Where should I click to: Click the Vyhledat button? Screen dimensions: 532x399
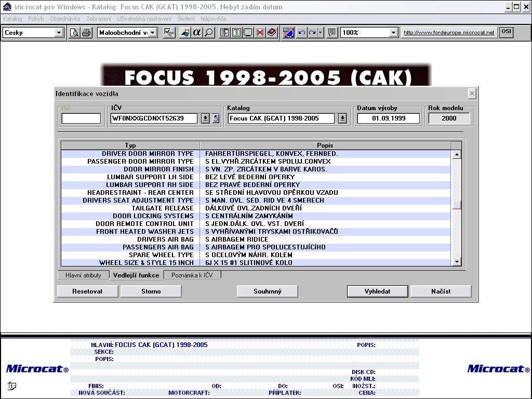(x=377, y=291)
